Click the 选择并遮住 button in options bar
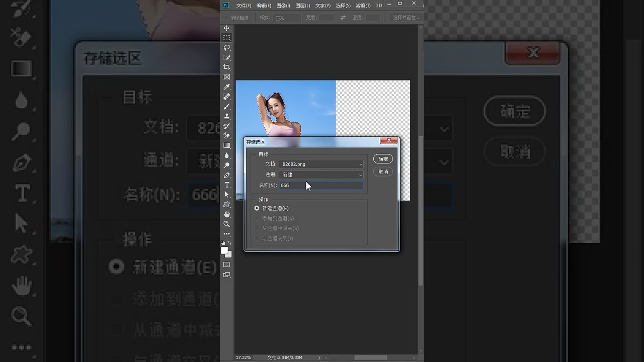 pyautogui.click(x=406, y=18)
